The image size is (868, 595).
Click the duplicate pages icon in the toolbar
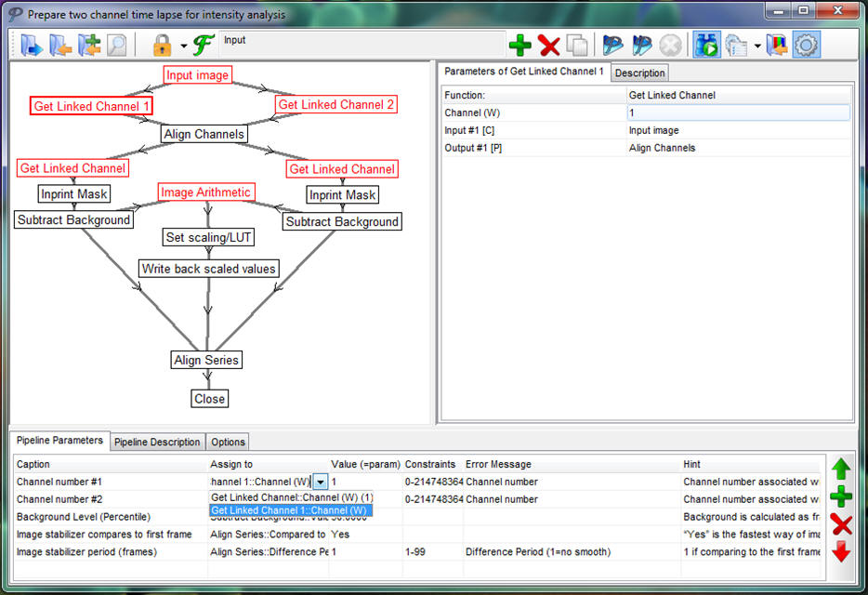(577, 46)
